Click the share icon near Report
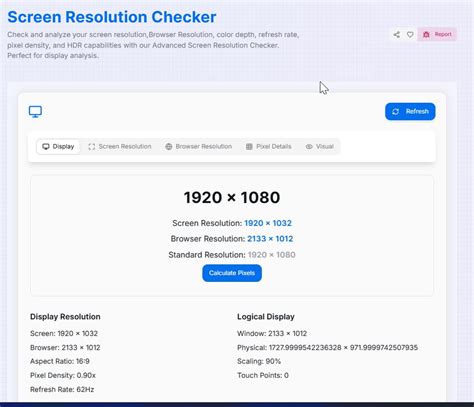 click(x=396, y=34)
